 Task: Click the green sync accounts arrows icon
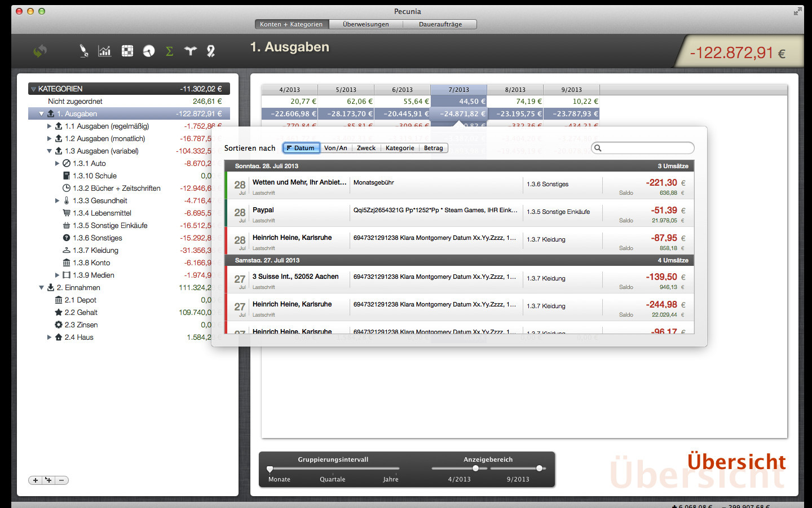[x=39, y=51]
